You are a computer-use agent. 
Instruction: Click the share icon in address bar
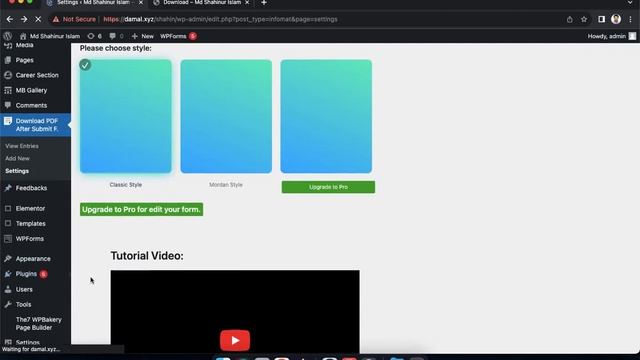click(x=569, y=19)
